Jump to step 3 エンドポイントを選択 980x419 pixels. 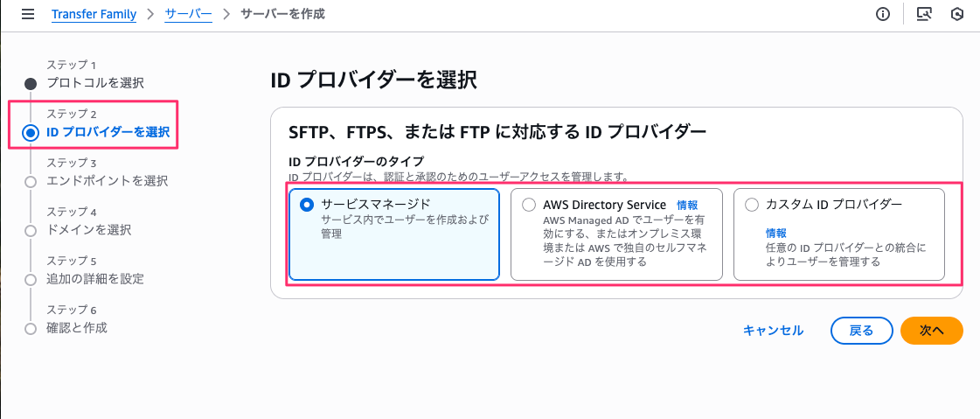[107, 181]
